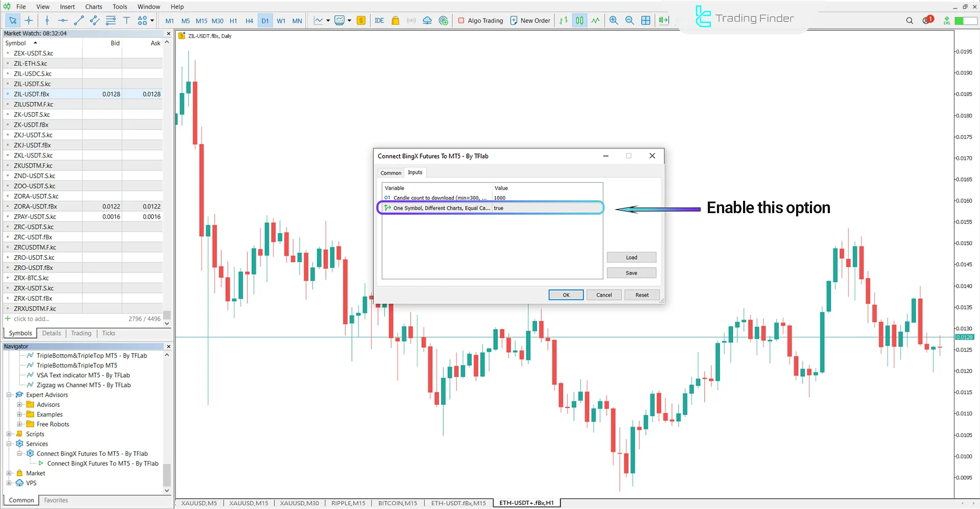The width and height of the screenshot is (980, 509).
Task: Expand the Services tree item
Action: pyautogui.click(x=9, y=444)
